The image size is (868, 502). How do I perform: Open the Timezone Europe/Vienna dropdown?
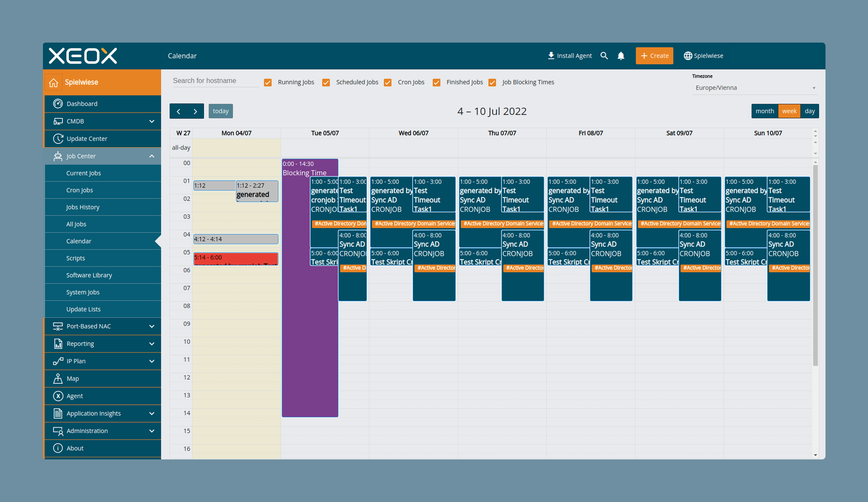(755, 88)
